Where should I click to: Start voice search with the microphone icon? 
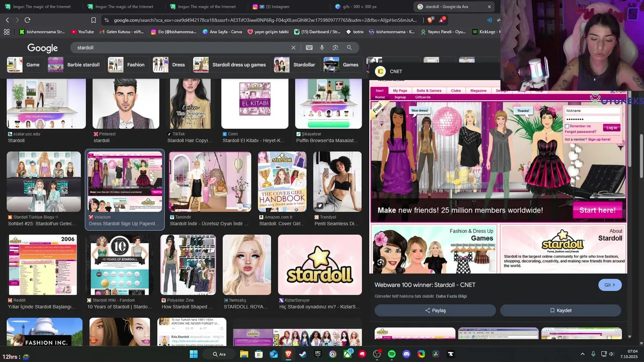point(322,48)
